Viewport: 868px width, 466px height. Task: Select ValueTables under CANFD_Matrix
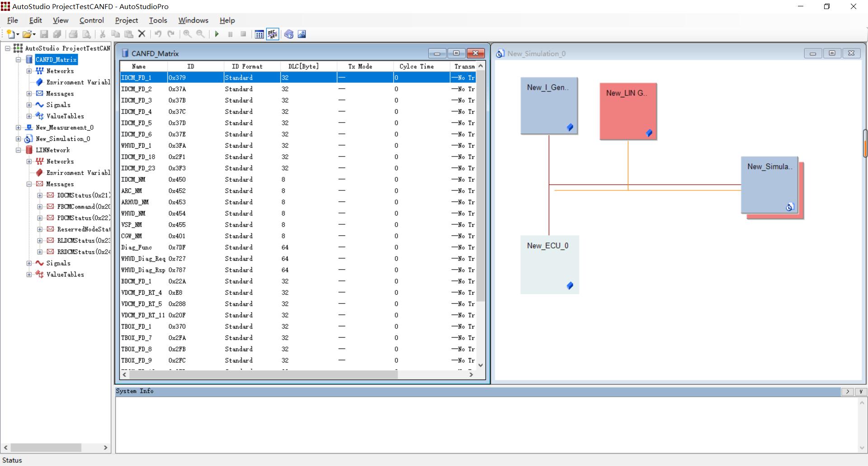coord(65,116)
